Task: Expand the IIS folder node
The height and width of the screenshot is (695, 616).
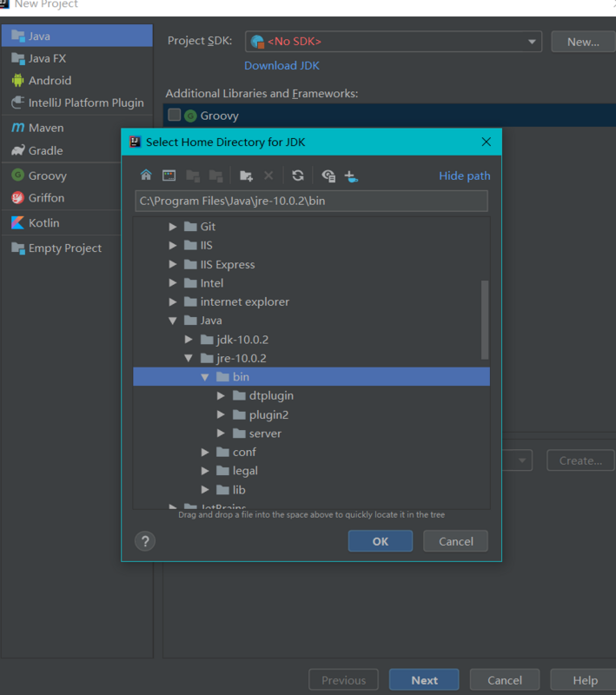Action: pos(173,245)
